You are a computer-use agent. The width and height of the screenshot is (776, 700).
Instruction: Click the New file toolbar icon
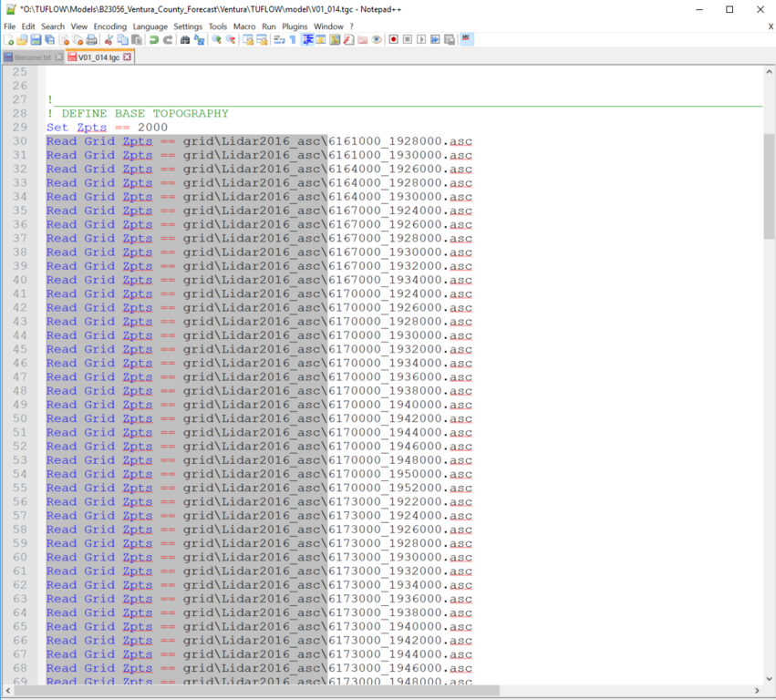point(9,40)
